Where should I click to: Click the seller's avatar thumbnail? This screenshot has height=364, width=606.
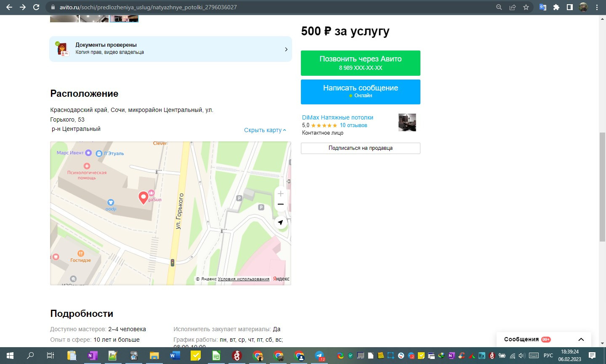(x=407, y=122)
